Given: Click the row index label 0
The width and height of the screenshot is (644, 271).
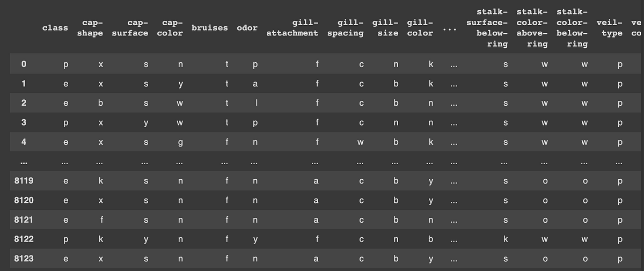Looking at the screenshot, I should (x=24, y=65).
